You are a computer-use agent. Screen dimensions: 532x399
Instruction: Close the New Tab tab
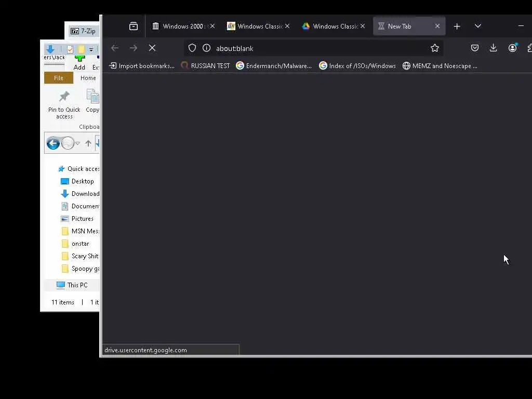[x=437, y=26]
